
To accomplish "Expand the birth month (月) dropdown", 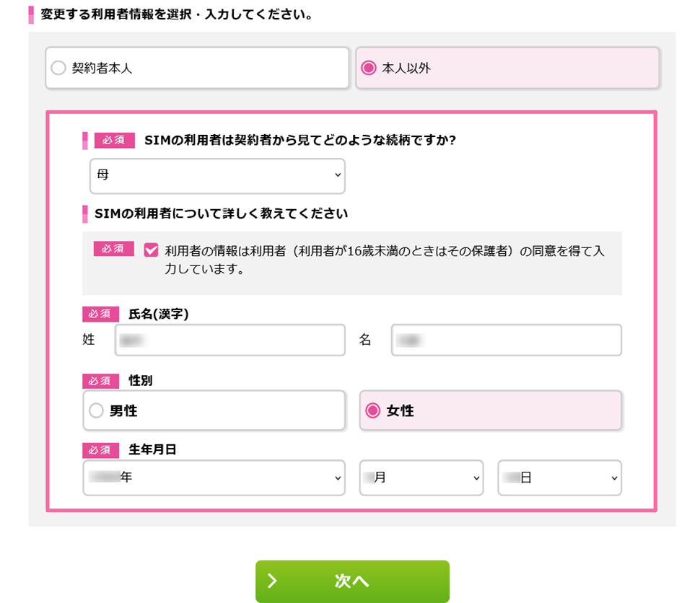I will click(x=421, y=478).
